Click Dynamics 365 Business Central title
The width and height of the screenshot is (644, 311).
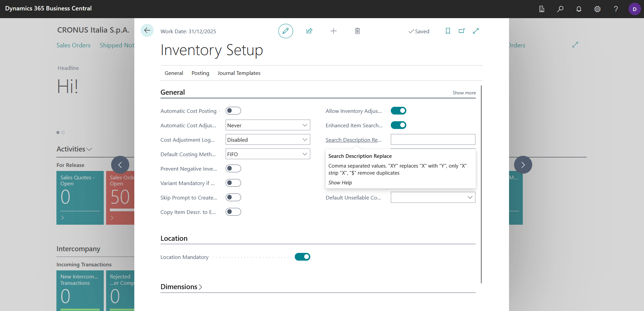tap(48, 8)
